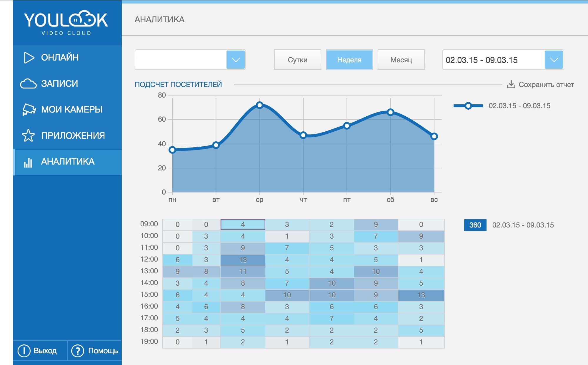Click the 02.03.15 - 09.03.15 date field
The image size is (588, 365).
pyautogui.click(x=493, y=60)
